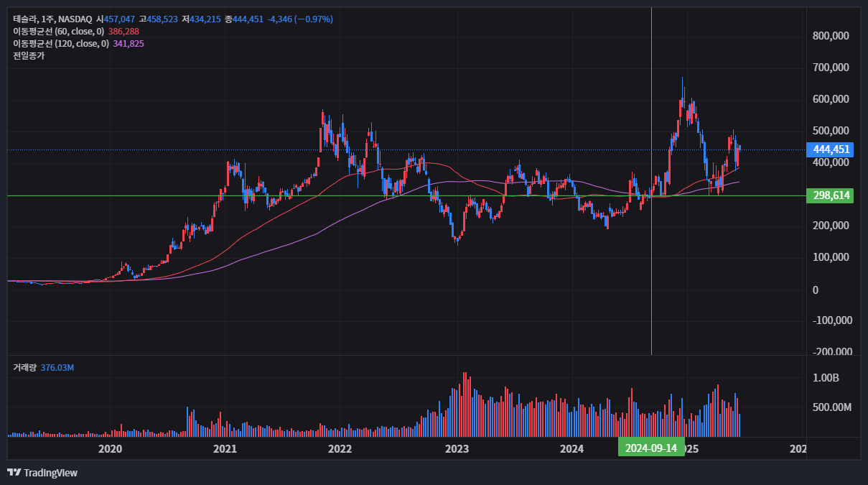Click the 전일종가 indicator label
This screenshot has width=868, height=485.
pos(28,56)
